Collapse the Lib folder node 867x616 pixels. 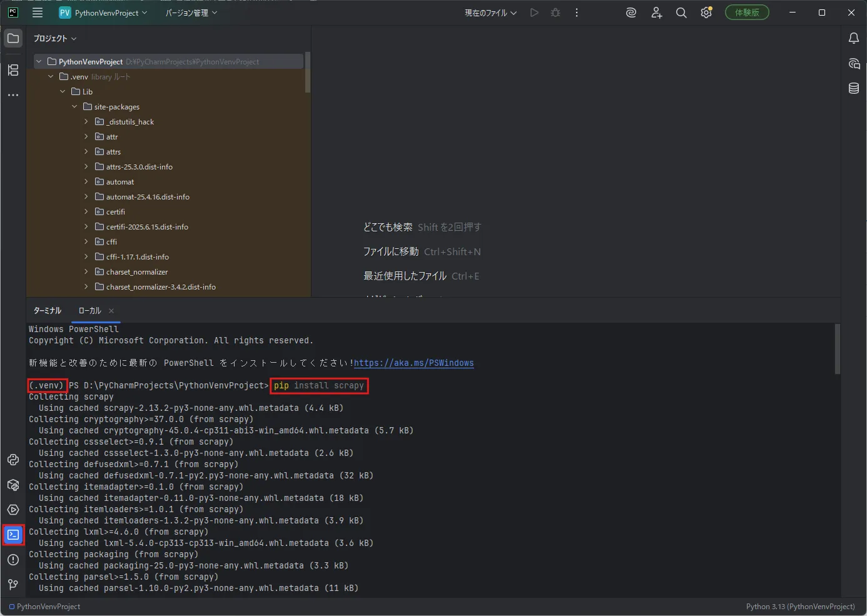[x=63, y=91]
